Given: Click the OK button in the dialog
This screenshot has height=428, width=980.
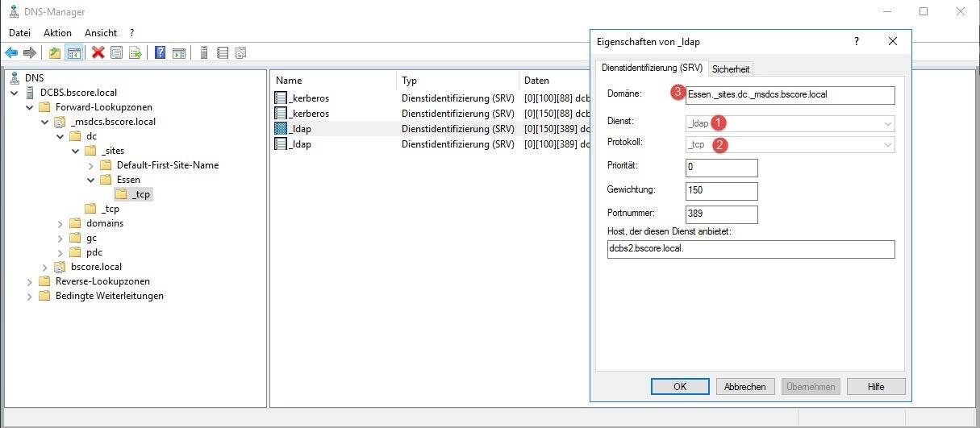Looking at the screenshot, I should click(679, 387).
